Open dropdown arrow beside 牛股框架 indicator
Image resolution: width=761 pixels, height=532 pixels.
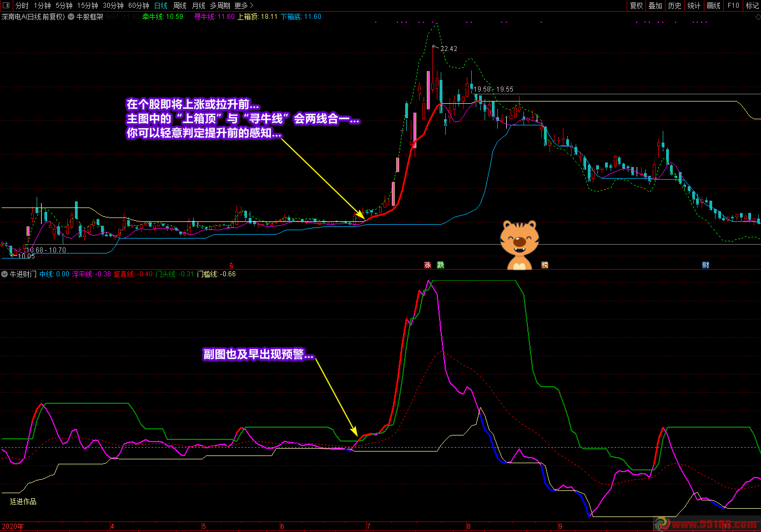tap(71, 17)
